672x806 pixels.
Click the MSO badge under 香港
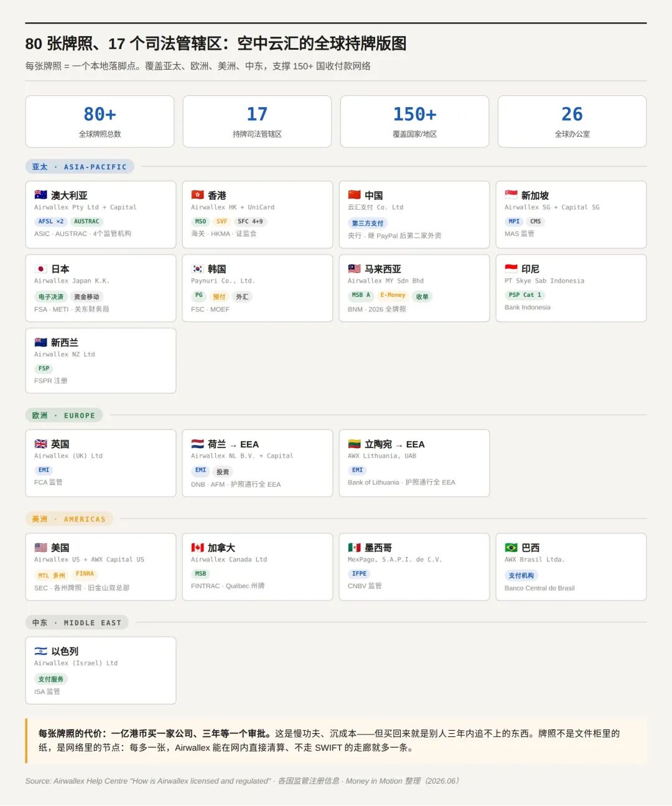click(x=200, y=222)
